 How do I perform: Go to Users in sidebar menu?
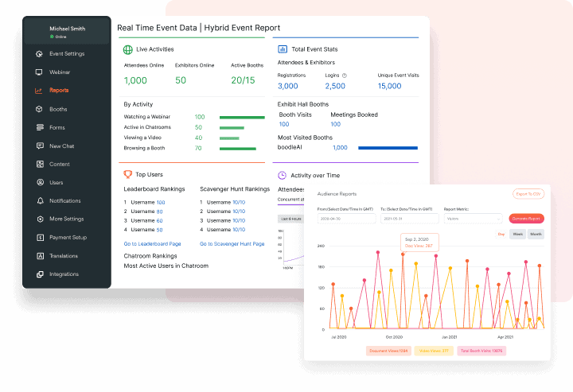[x=56, y=183]
